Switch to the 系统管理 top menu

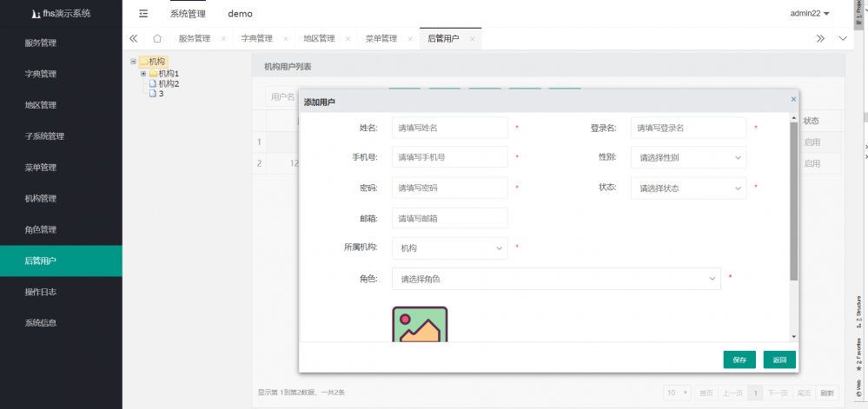(x=188, y=14)
